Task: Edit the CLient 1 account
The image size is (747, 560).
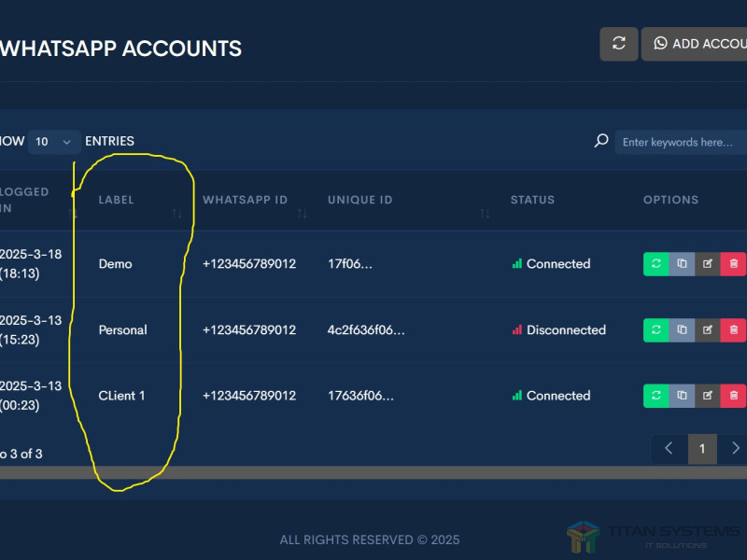Action: coord(708,396)
